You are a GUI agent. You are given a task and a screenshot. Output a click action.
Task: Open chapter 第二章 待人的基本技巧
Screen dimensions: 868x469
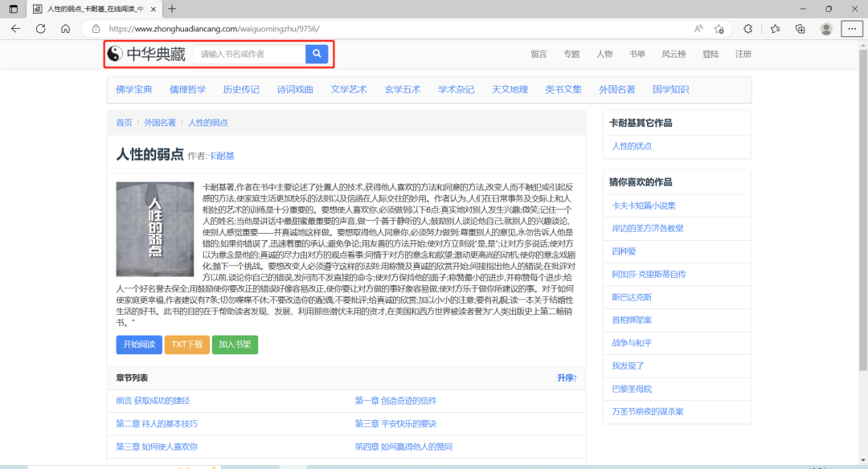157,424
